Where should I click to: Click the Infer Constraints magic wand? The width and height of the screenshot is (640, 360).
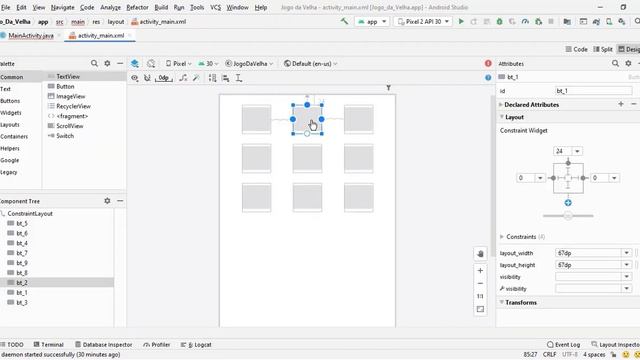tap(196, 78)
